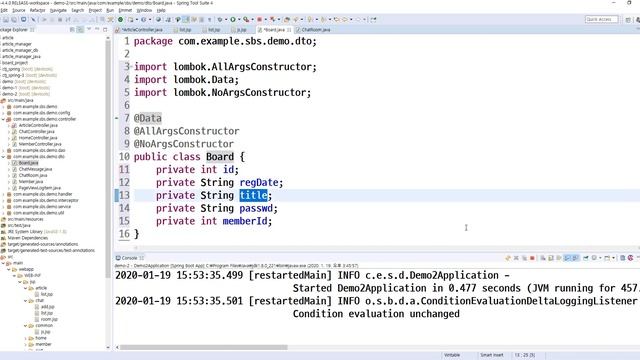Expand the com.example.sbs.demo.service package
Screen dimensions: 640x360
pos(3,207)
